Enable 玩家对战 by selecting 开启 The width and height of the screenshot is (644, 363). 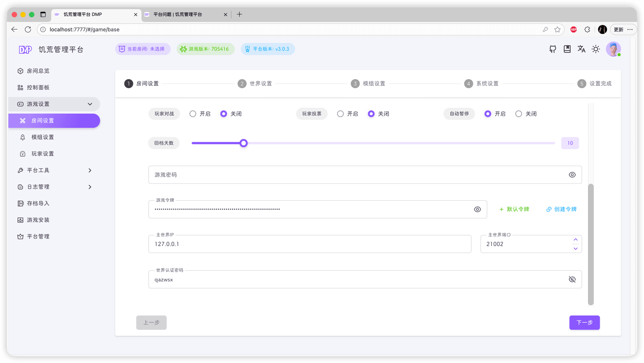[193, 114]
